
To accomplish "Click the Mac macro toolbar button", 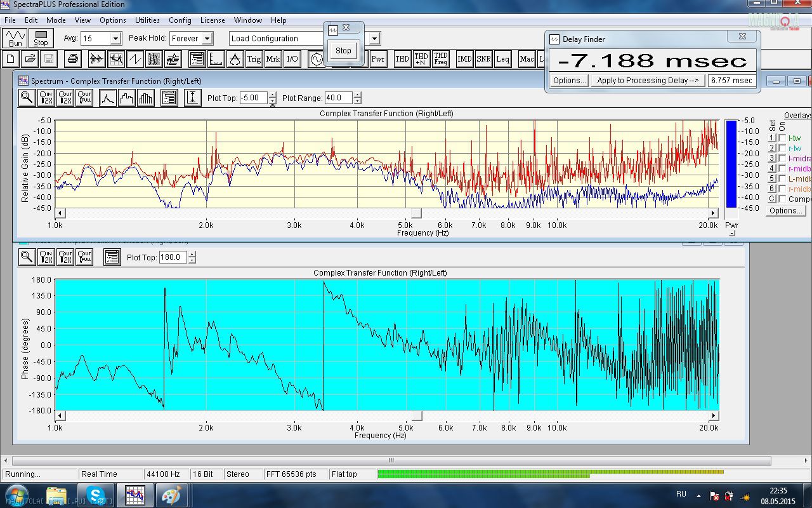I will pyautogui.click(x=527, y=59).
